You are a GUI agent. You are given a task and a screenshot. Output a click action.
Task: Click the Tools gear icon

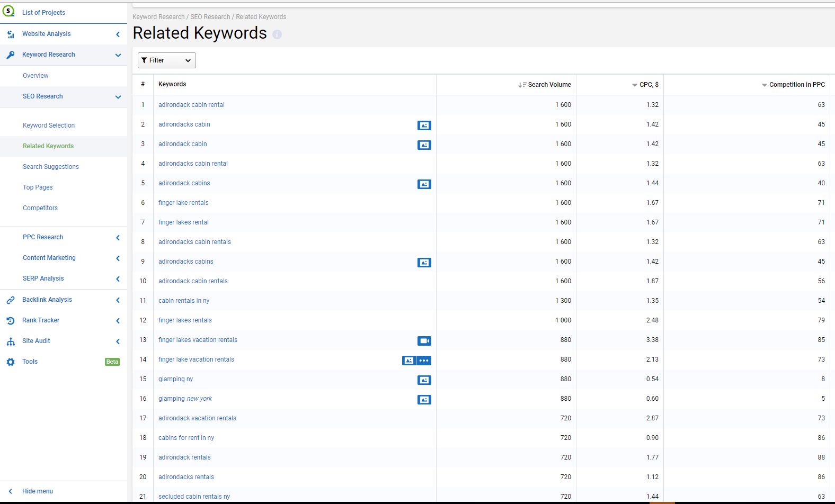[x=11, y=362]
